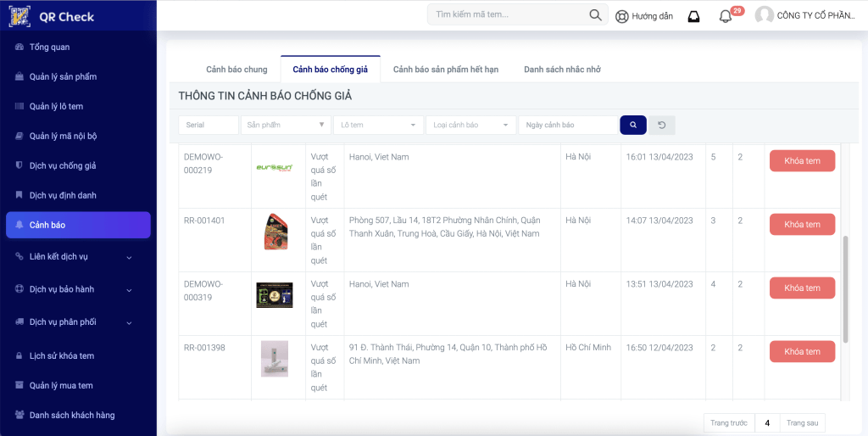
Task: Click the Serial filter input field
Action: [209, 126]
